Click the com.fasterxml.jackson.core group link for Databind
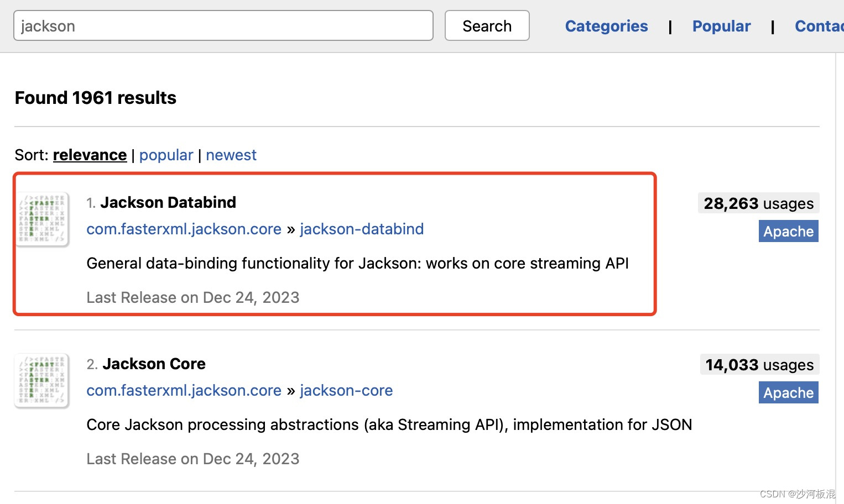The image size is (844, 504). click(184, 229)
